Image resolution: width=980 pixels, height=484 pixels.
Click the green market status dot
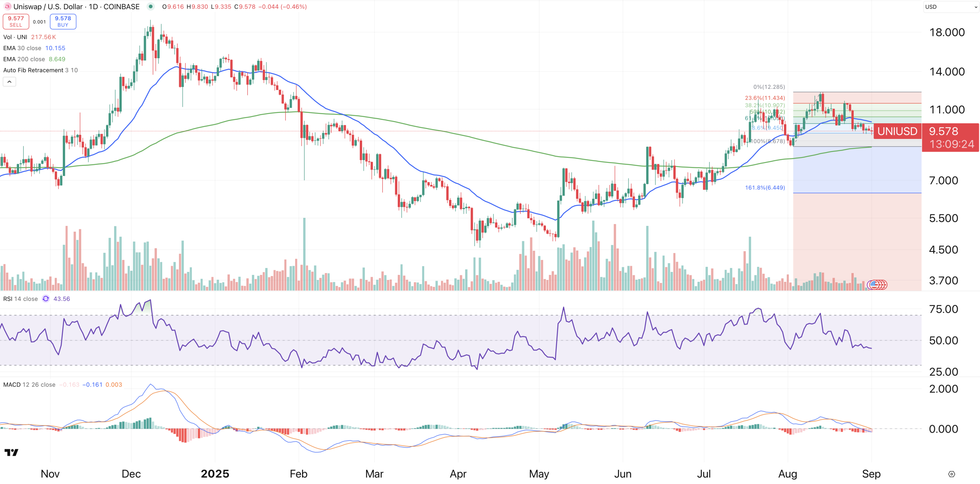pos(151,7)
